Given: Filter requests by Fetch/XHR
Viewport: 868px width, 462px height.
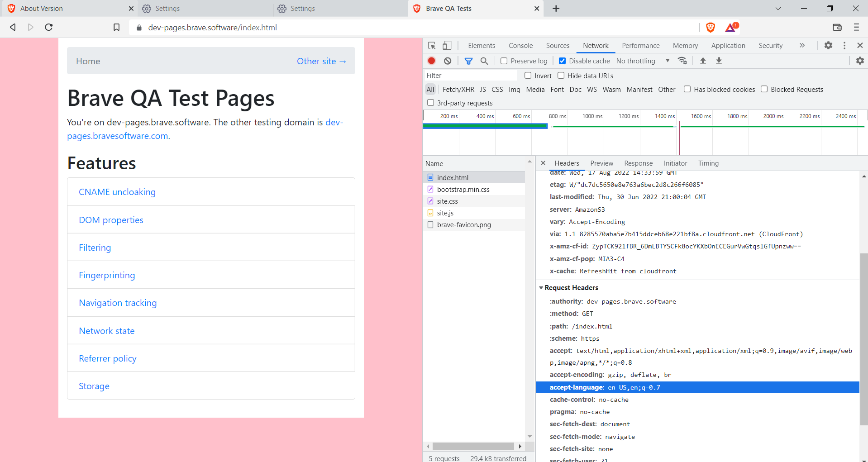Looking at the screenshot, I should coord(458,90).
